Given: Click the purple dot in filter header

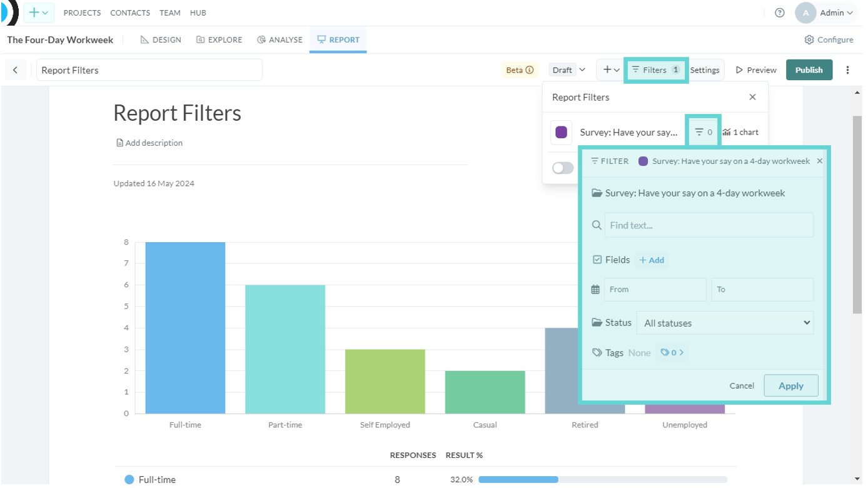Looking at the screenshot, I should (643, 161).
